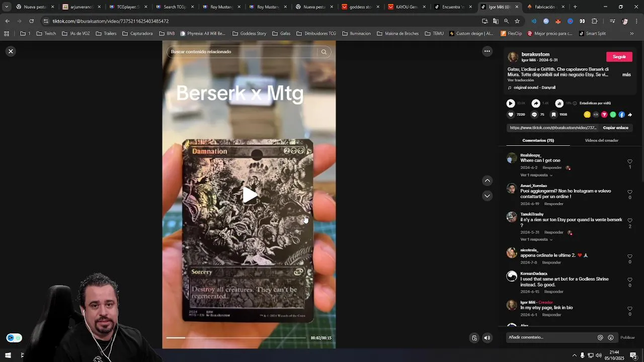Click the vidIQ views play icon

tap(511, 103)
